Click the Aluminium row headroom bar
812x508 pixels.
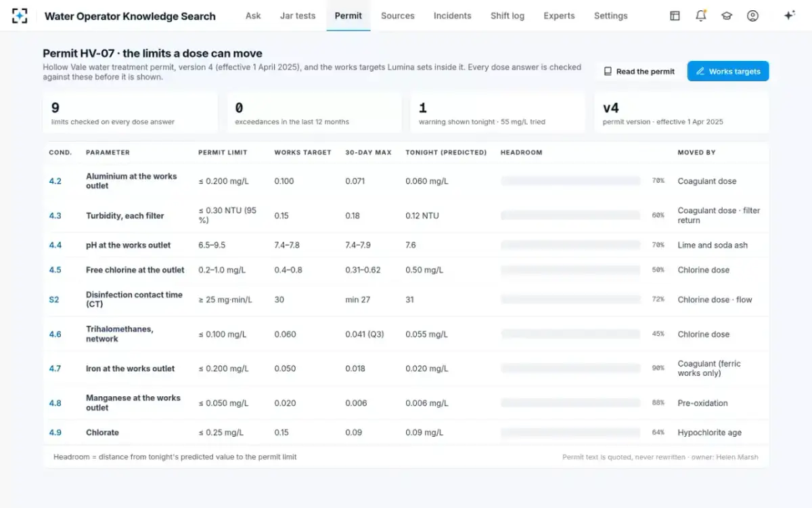570,181
